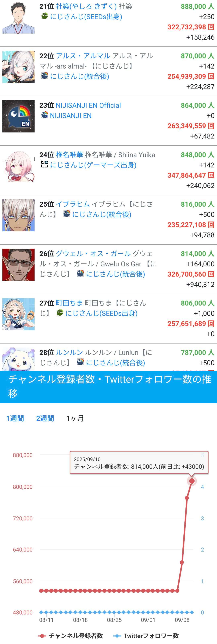Click the NIJISANJI EN Official logo thumbnail
This screenshot has height=644, width=217.
pyautogui.click(x=18, y=116)
